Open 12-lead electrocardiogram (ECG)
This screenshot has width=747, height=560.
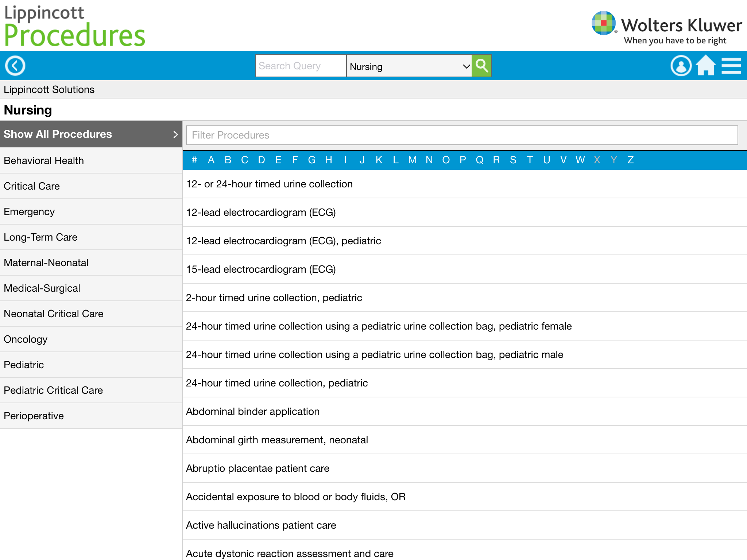(465, 213)
